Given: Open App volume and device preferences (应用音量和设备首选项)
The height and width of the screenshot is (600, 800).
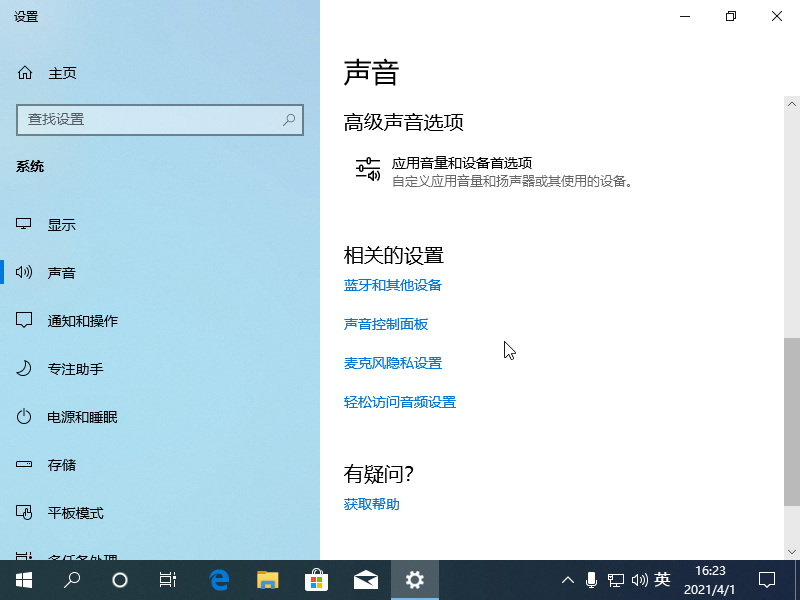Looking at the screenshot, I should click(x=461, y=163).
